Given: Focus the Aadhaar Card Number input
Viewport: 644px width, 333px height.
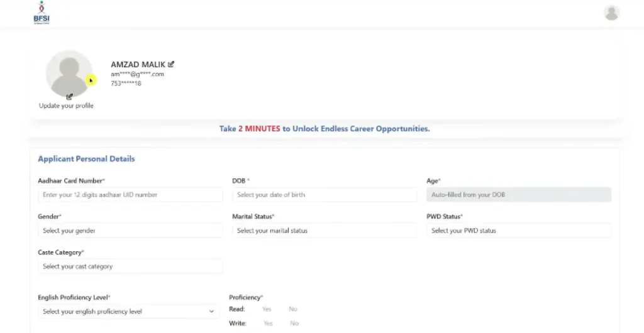Looking at the screenshot, I should click(130, 195).
